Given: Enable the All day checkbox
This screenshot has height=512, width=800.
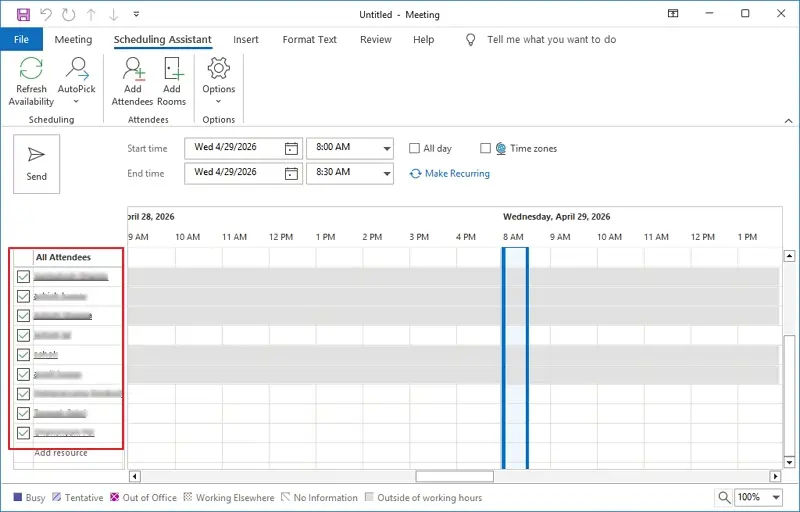Looking at the screenshot, I should click(x=414, y=148).
